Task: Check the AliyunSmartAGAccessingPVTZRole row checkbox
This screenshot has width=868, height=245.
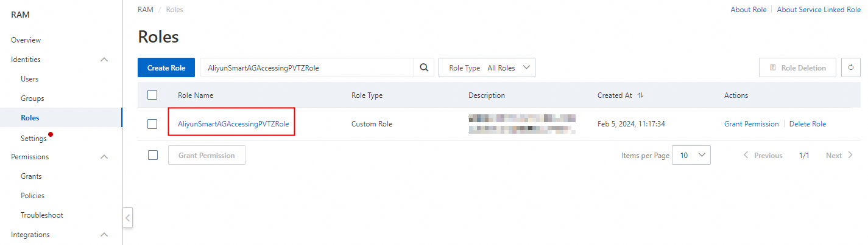Action: pos(152,124)
